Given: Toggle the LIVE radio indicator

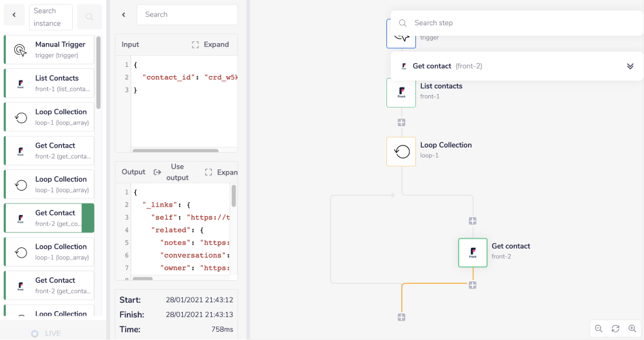Looking at the screenshot, I should click(x=35, y=334).
